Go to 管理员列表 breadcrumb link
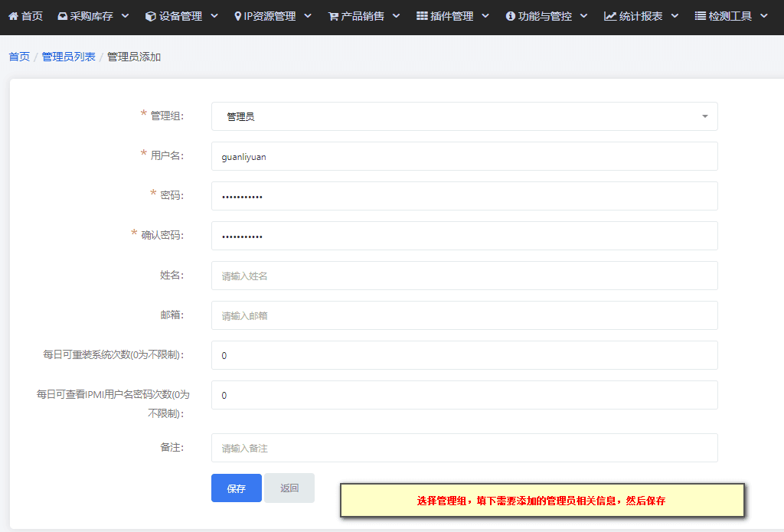 coord(68,57)
